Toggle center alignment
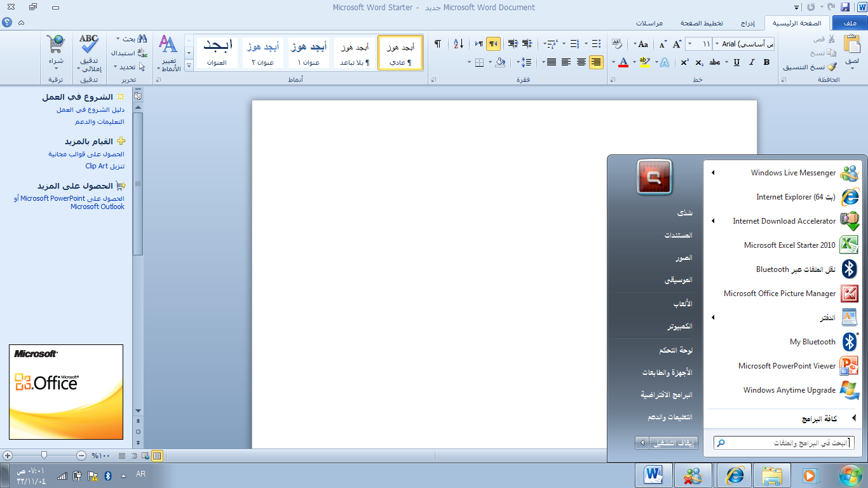This screenshot has width=868, height=488. tap(581, 62)
